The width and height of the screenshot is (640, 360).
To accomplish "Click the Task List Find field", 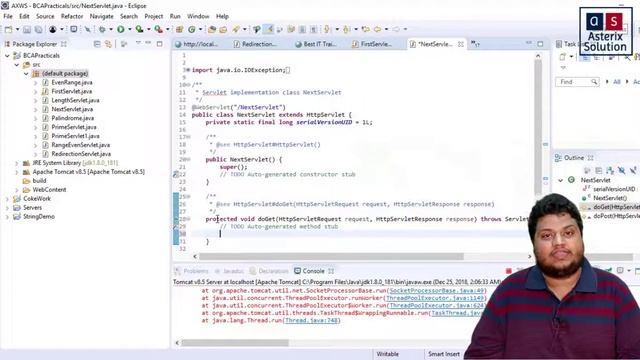I will coord(577,82).
